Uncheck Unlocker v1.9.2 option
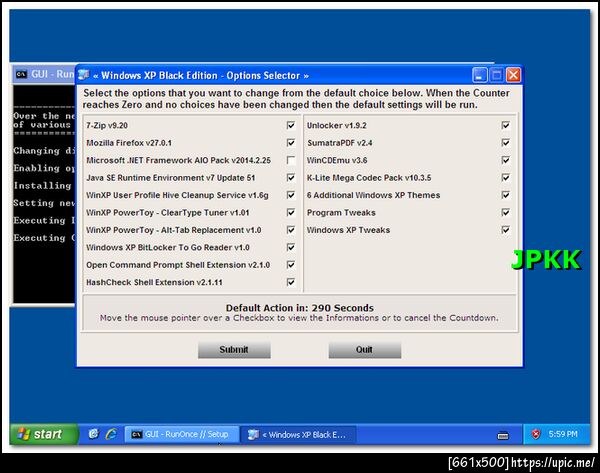 pyautogui.click(x=505, y=126)
